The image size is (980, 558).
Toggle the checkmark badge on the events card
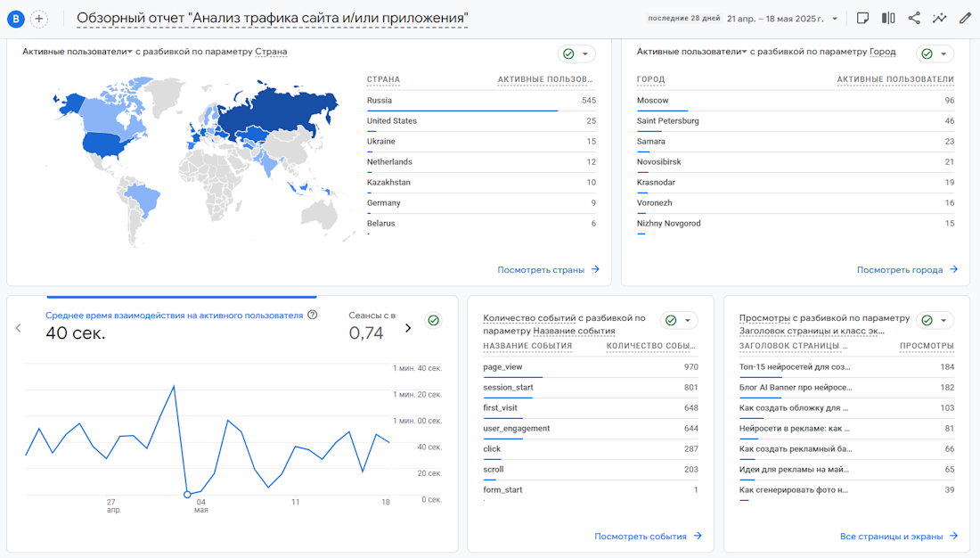pyautogui.click(x=672, y=319)
